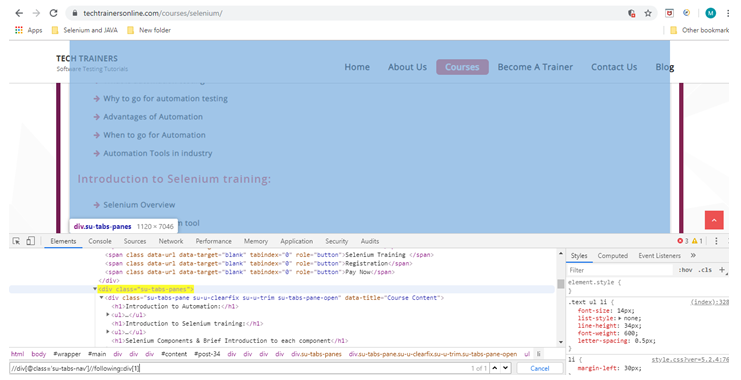Click the red error count indicator
Screen dimensions: 741x380
click(x=683, y=241)
